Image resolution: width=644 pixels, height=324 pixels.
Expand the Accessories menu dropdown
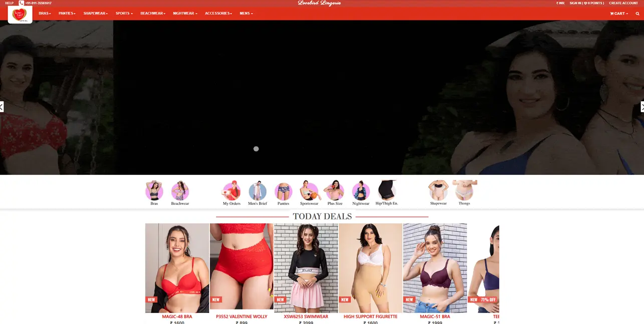219,14
